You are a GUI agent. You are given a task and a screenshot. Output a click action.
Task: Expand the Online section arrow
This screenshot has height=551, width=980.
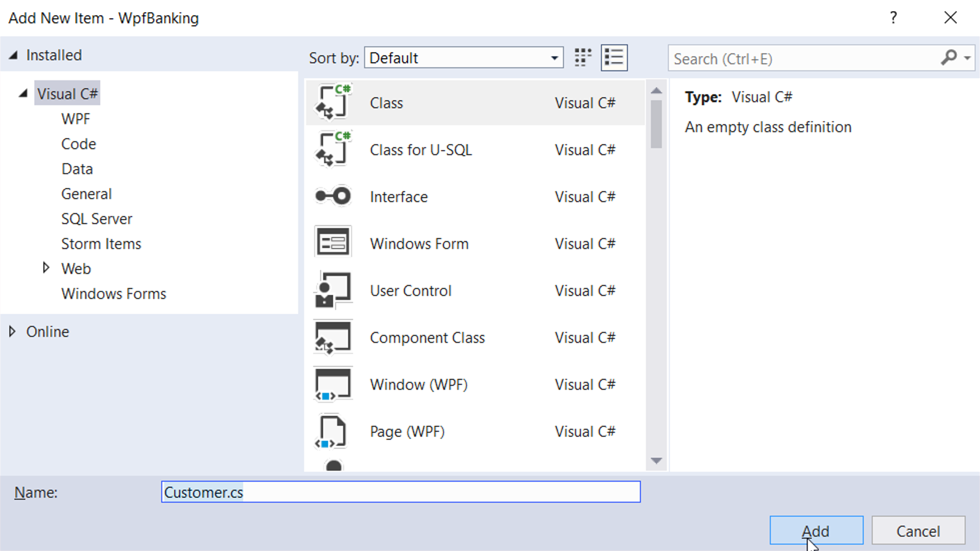[x=12, y=331]
